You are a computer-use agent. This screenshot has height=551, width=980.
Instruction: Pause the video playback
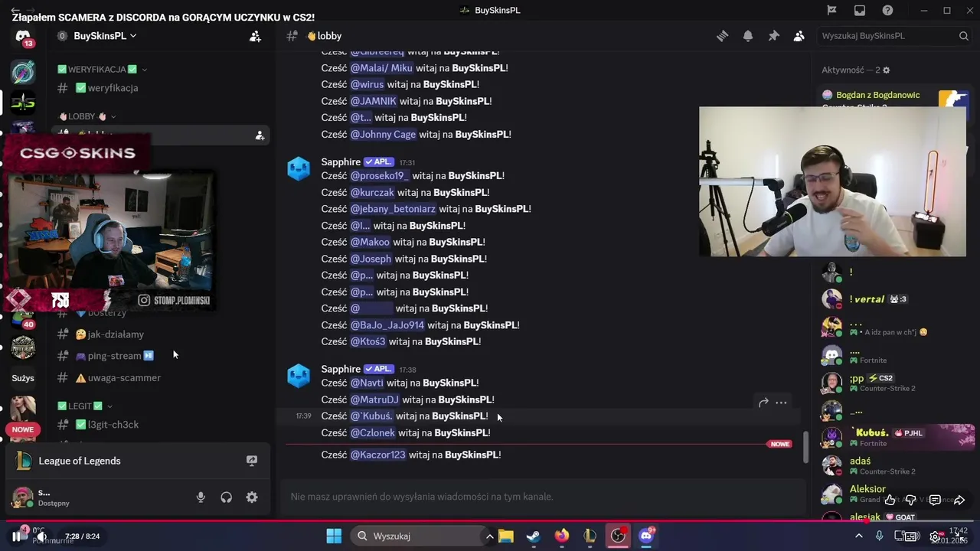tap(16, 536)
